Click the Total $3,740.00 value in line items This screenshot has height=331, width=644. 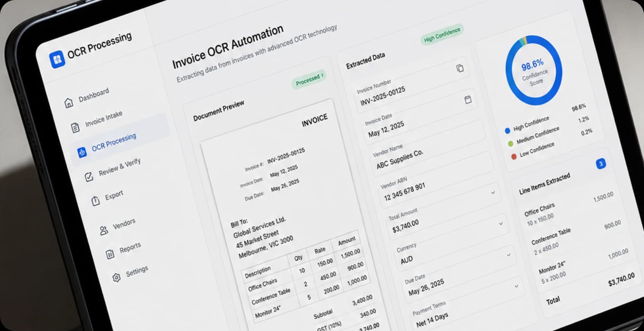[621, 280]
